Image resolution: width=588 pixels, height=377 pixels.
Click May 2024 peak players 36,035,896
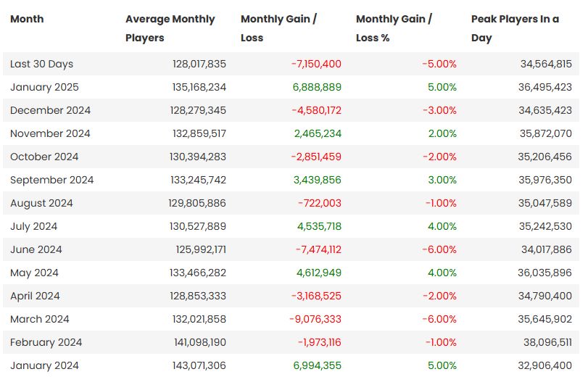point(546,273)
